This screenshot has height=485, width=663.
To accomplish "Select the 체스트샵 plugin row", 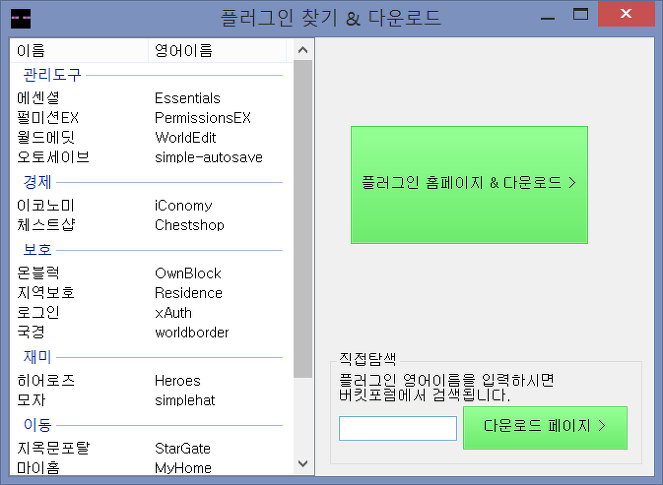I will [151, 225].
